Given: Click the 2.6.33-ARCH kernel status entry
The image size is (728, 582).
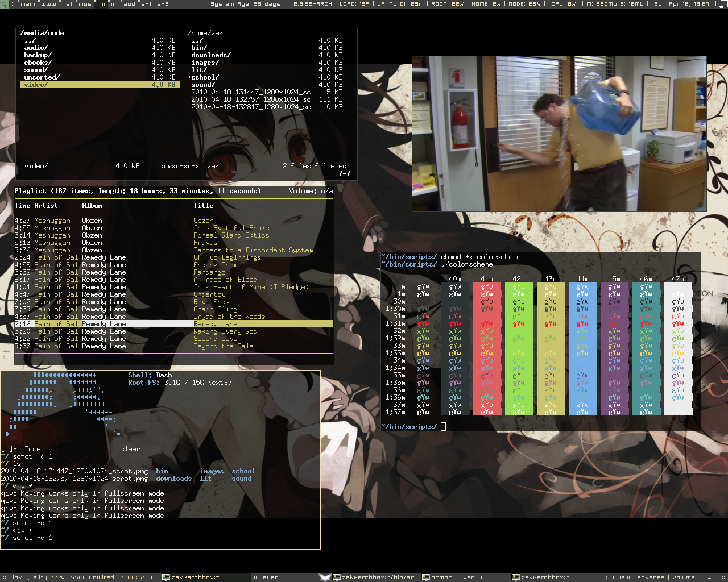Looking at the screenshot, I should tap(313, 3).
